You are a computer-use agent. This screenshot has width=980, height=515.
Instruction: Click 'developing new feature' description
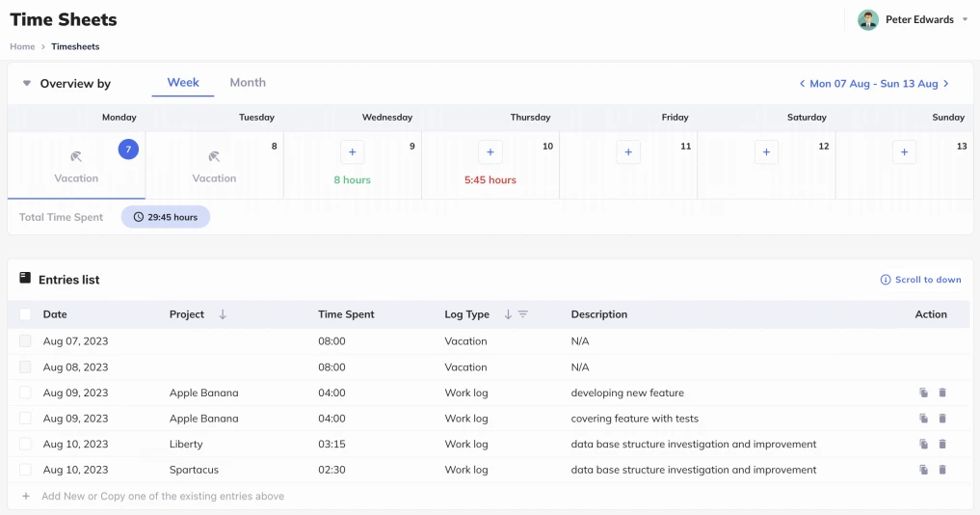tap(627, 393)
